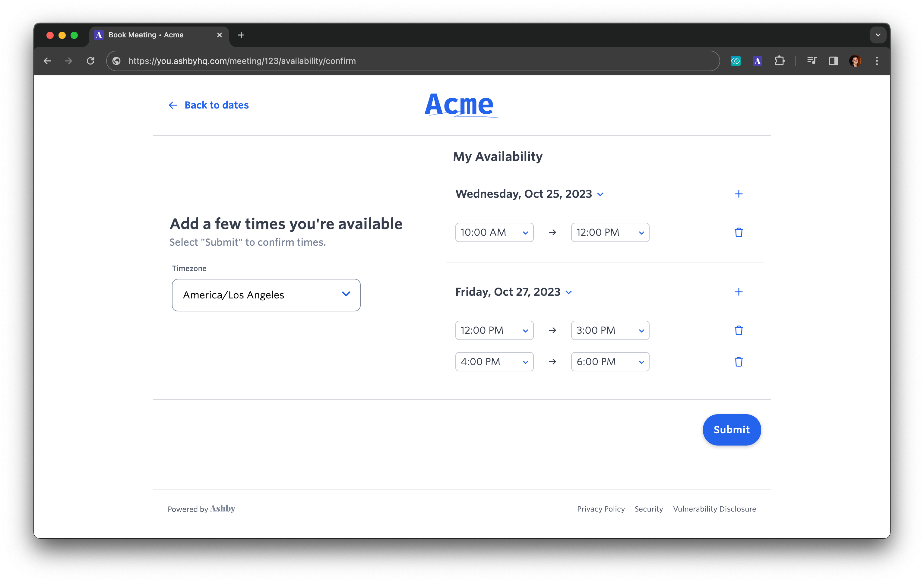The image size is (924, 583).
Task: Add a time slot to Wednesday, Oct 25
Action: (x=738, y=194)
